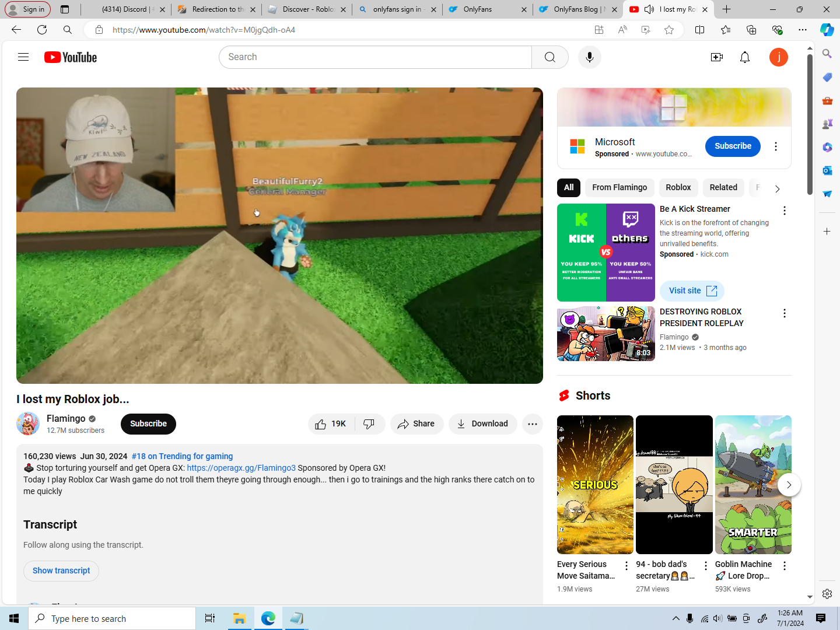Dislike the Flamingo video
This screenshot has width=840, height=630.
(369, 424)
